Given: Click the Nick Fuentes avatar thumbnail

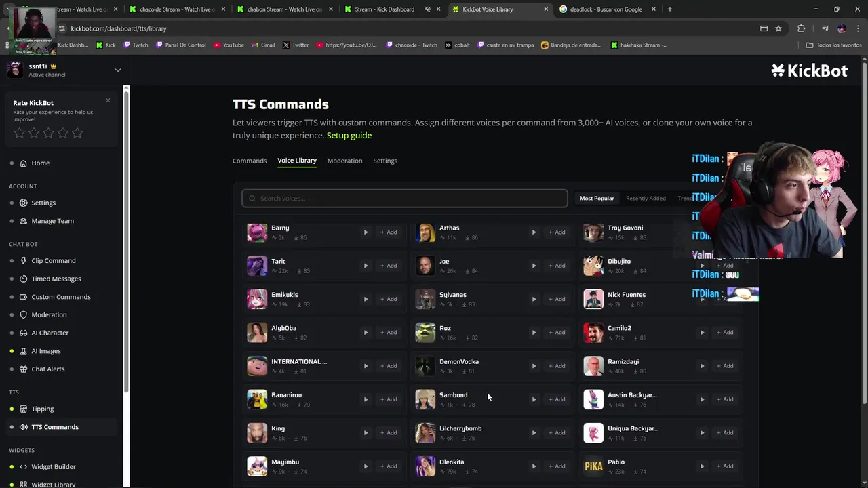Looking at the screenshot, I should 593,299.
